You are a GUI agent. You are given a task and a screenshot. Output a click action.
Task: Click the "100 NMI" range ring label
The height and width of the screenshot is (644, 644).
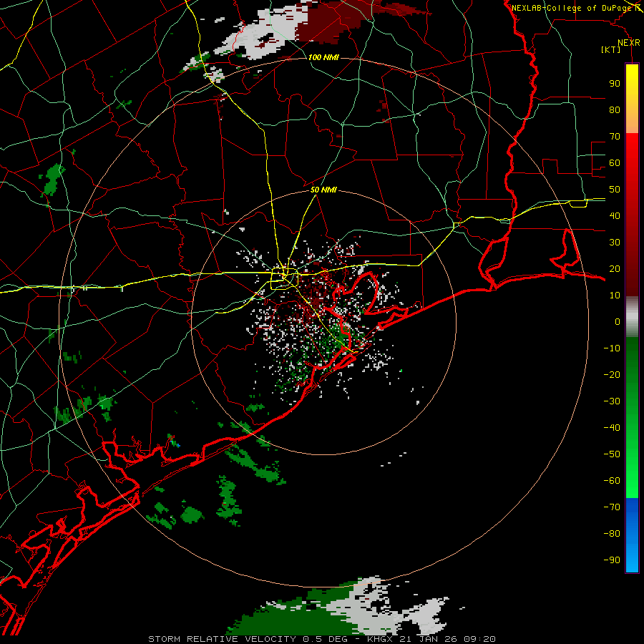tap(323, 57)
